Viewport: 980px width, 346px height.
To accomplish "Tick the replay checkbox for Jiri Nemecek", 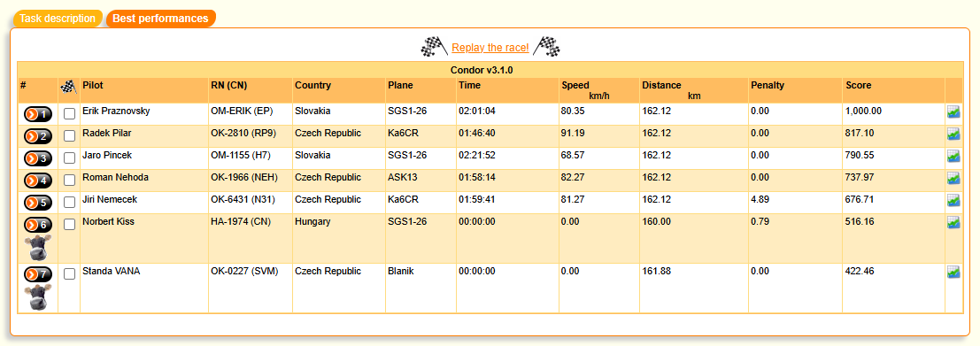I will click(69, 203).
